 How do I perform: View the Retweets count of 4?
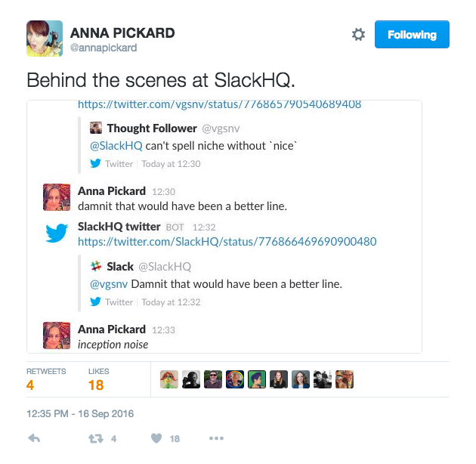tap(30, 385)
